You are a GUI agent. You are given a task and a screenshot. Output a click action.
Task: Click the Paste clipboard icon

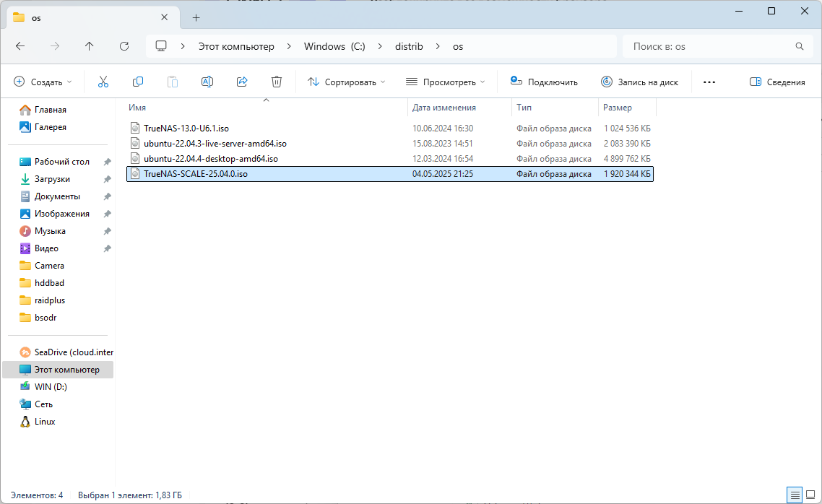(173, 82)
